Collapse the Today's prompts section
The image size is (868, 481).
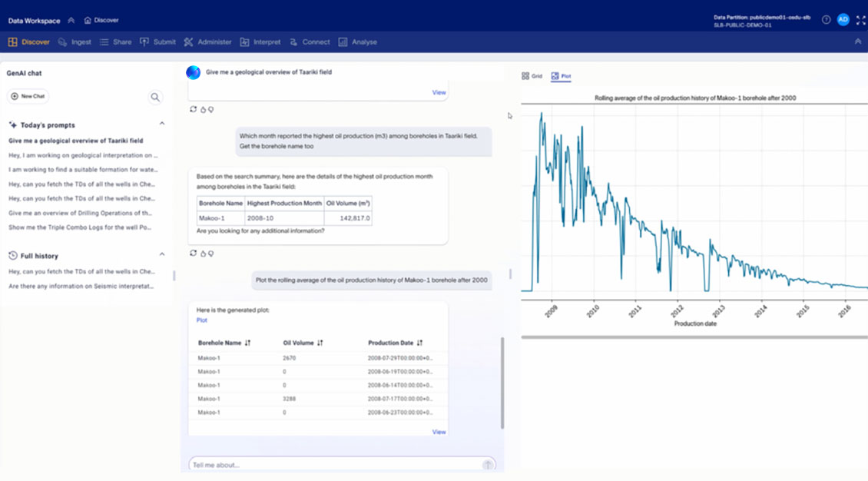point(161,124)
